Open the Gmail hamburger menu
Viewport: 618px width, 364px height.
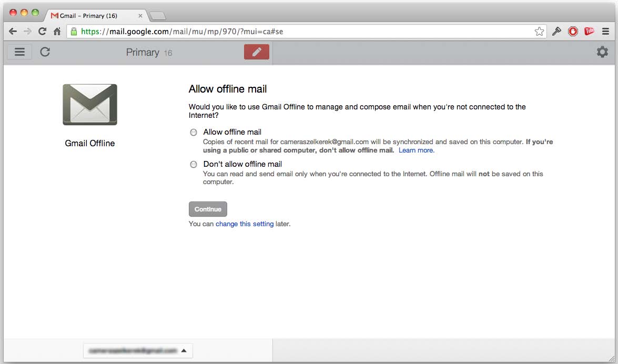pyautogui.click(x=19, y=52)
